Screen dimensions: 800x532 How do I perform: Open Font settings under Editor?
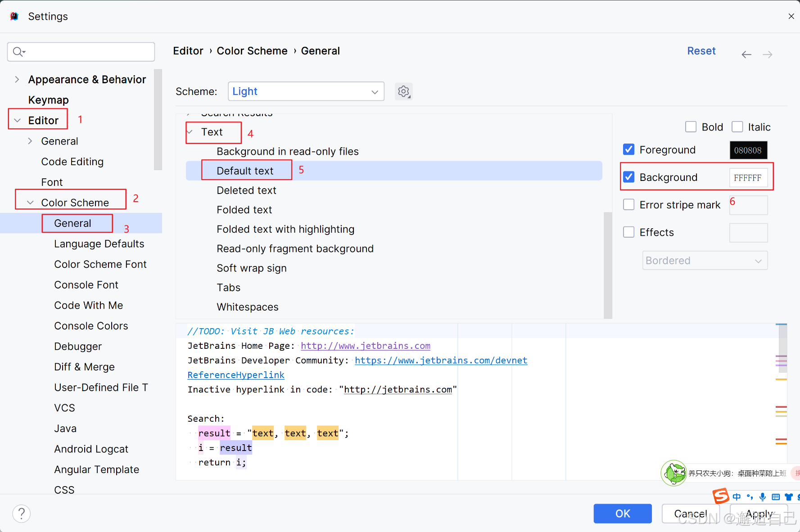[x=52, y=182]
